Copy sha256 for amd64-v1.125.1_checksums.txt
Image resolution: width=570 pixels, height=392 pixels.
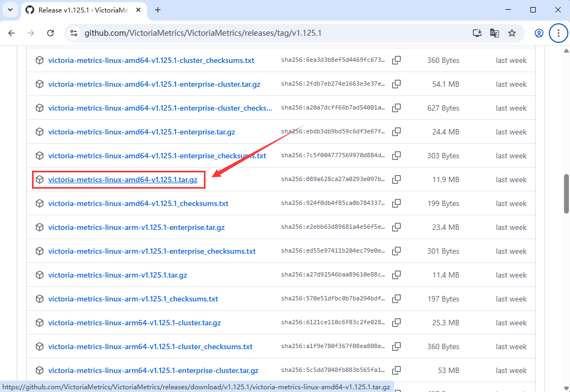pyautogui.click(x=396, y=203)
